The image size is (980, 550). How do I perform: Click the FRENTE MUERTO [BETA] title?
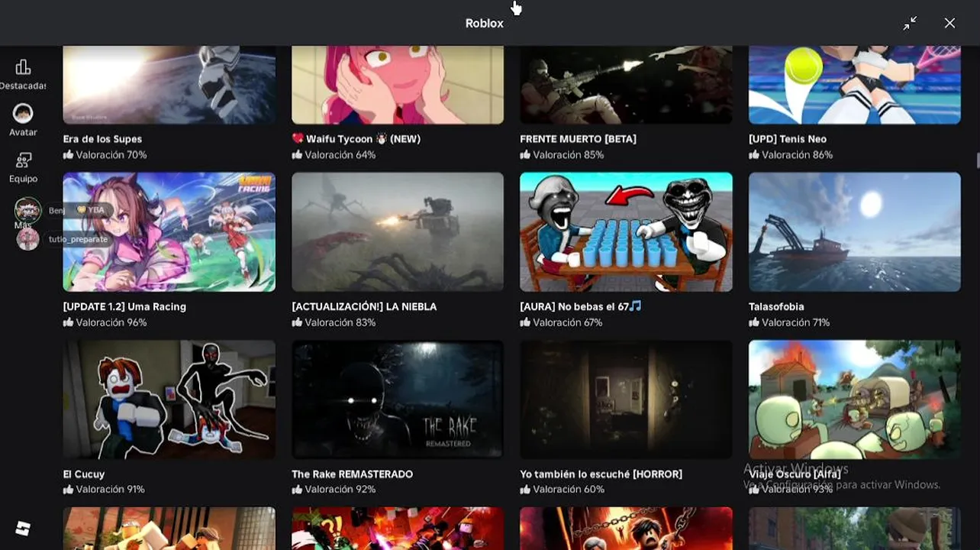[578, 139]
